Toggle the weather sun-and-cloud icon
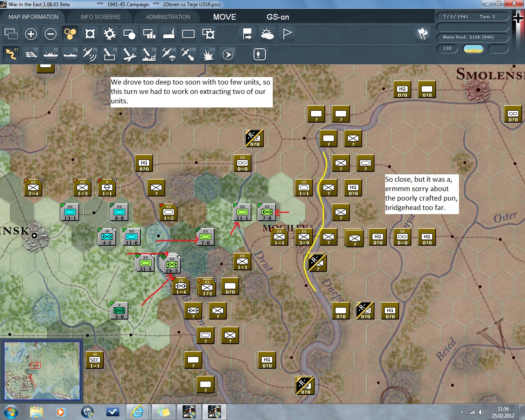Screen dimensions: 525x420 click(267, 34)
